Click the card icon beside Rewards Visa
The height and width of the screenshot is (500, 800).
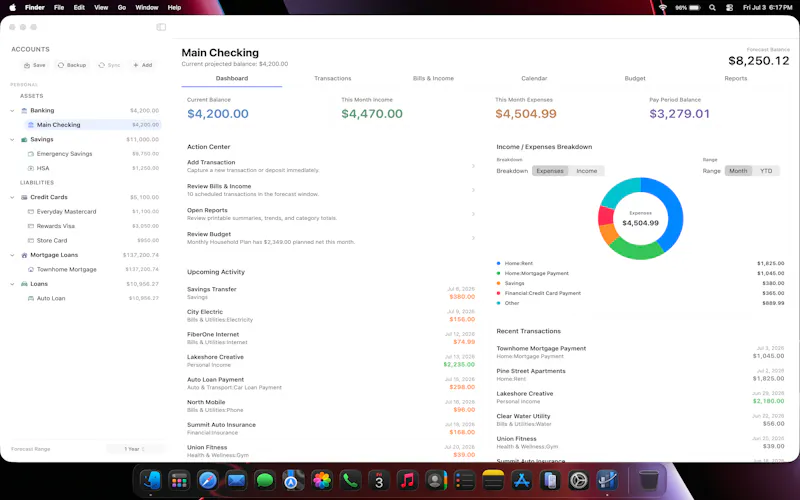(x=31, y=226)
